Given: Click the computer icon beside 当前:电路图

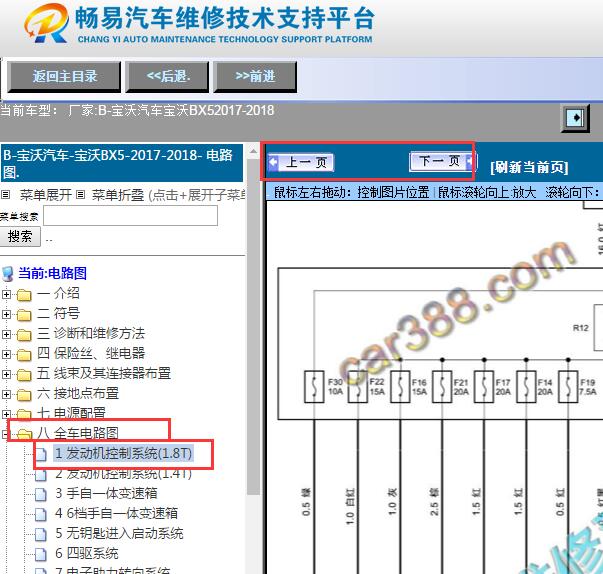Looking at the screenshot, I should 8,274.
